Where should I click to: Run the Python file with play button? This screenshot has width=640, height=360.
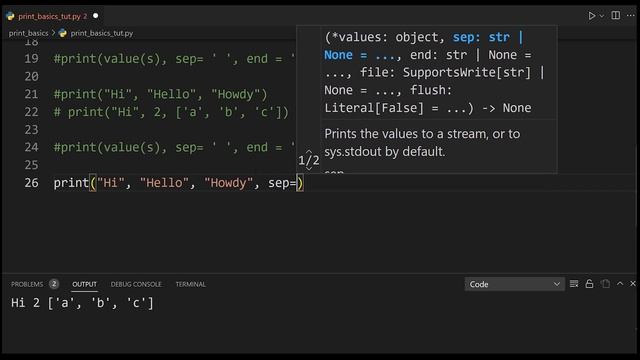point(591,16)
